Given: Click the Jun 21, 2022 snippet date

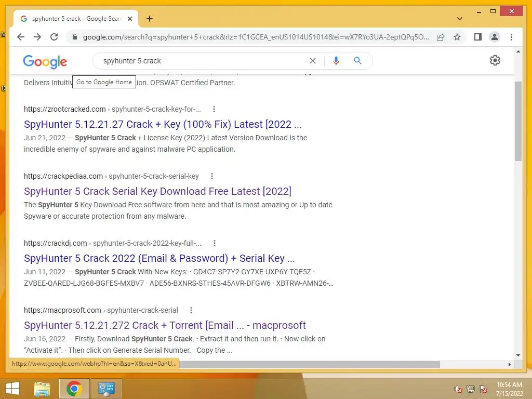Looking at the screenshot, I should [45, 138].
